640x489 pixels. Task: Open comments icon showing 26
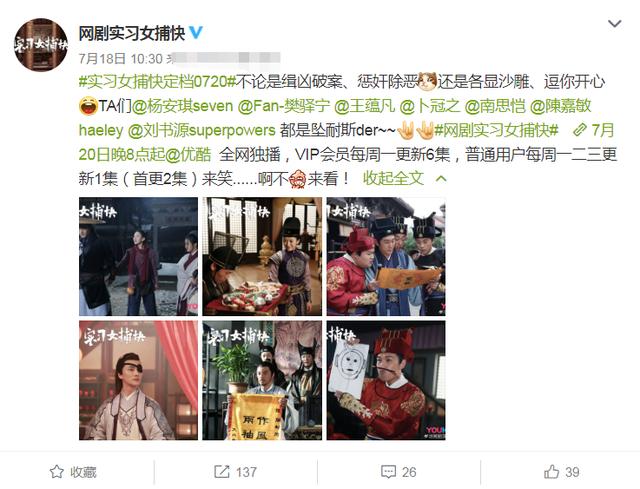point(388,472)
